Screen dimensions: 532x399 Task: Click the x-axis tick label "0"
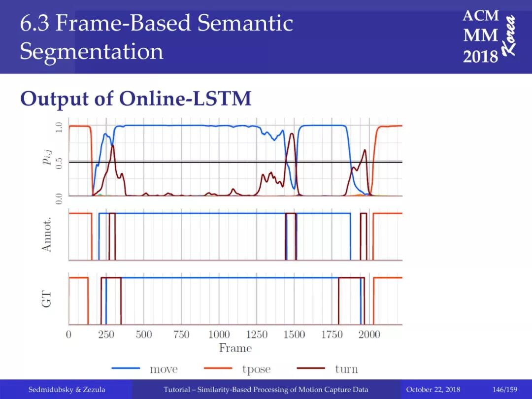click(x=68, y=334)
